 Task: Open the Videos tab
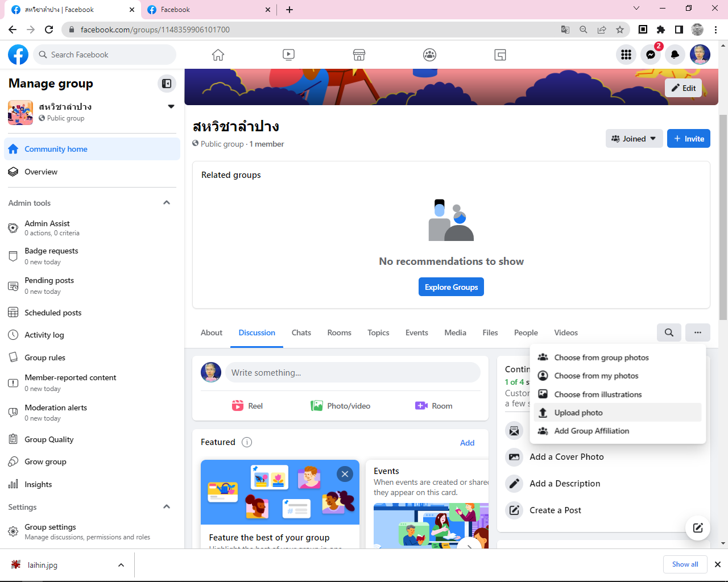coord(566,332)
